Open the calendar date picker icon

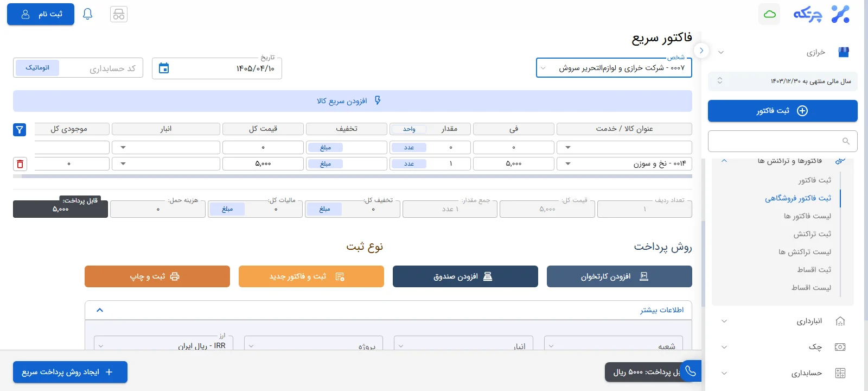(x=164, y=68)
